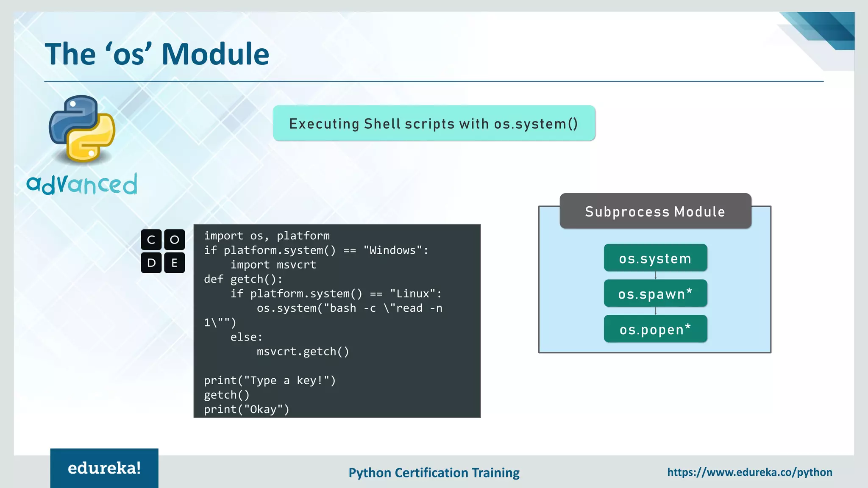Viewport: 868px width, 488px height.
Task: Click 'Executing Shell scripts with os.system()' banner
Action: coord(434,123)
